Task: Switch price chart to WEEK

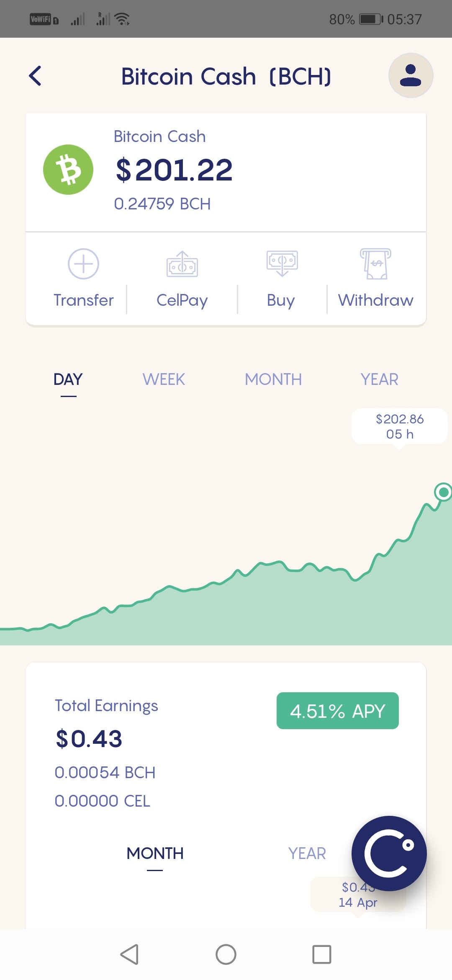Action: 164,379
